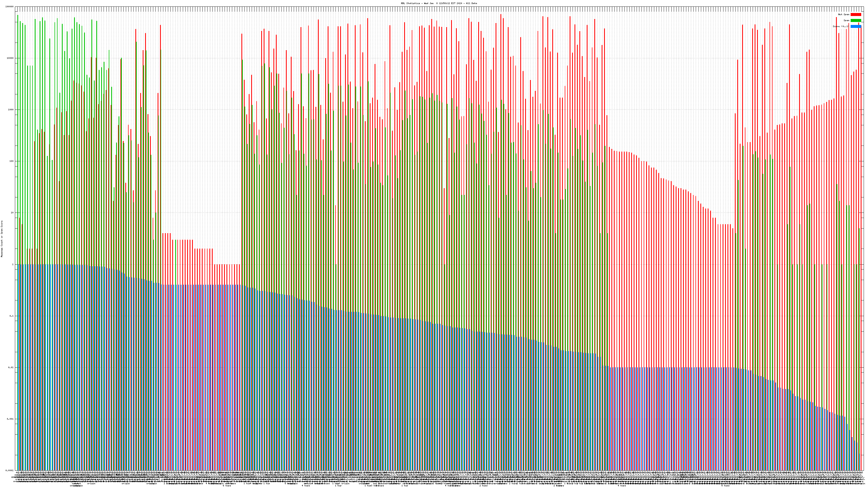Click the RBL Statistics chart title
Viewport: 868px width, 488px height.
(439, 3)
